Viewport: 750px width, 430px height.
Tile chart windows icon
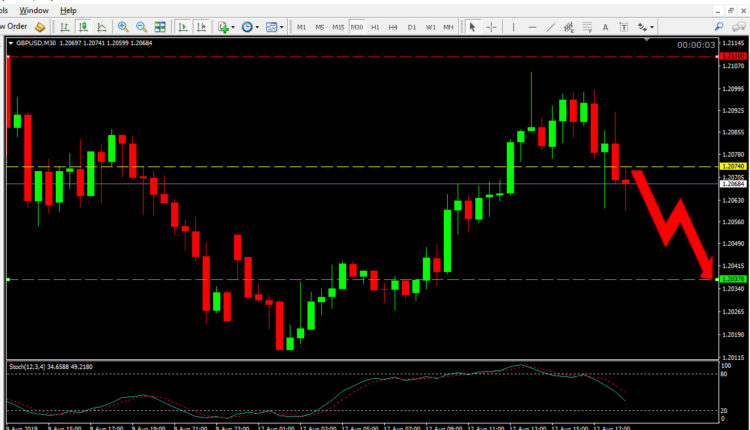tap(160, 27)
